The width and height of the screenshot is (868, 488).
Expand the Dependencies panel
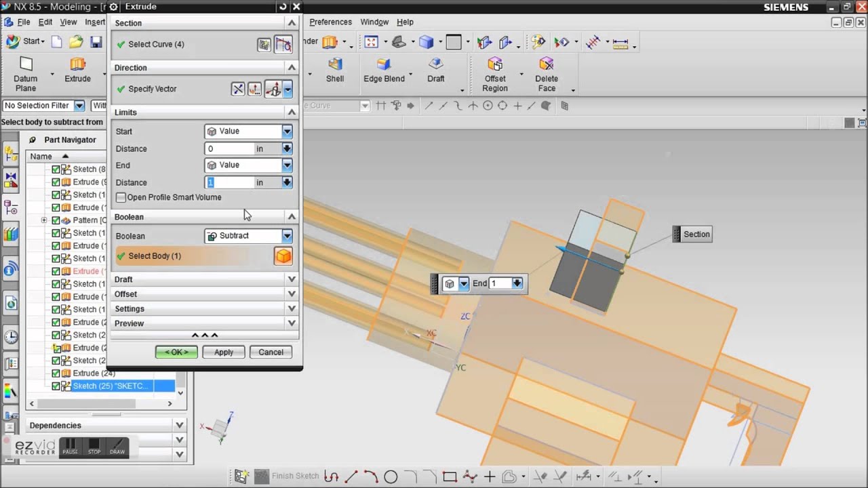click(179, 426)
